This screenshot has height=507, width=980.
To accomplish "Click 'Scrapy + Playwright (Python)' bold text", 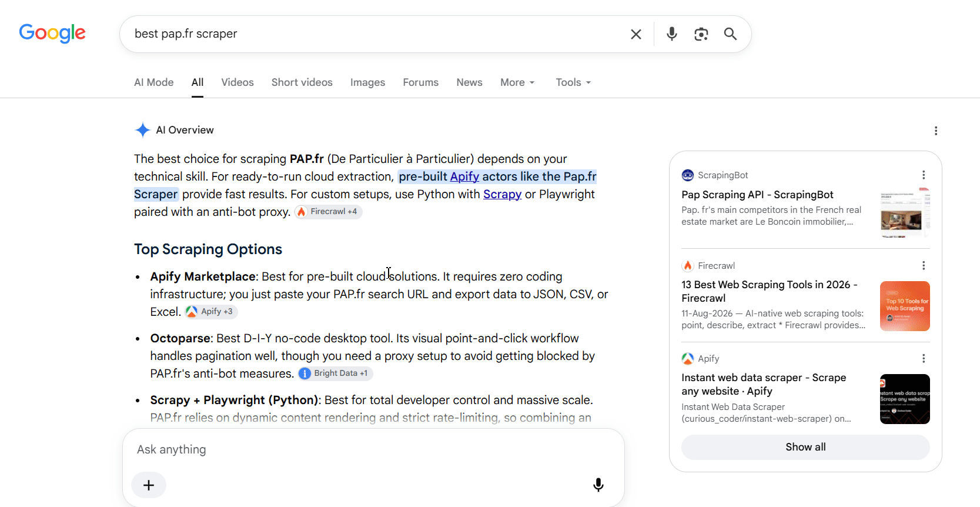I will pyautogui.click(x=234, y=400).
